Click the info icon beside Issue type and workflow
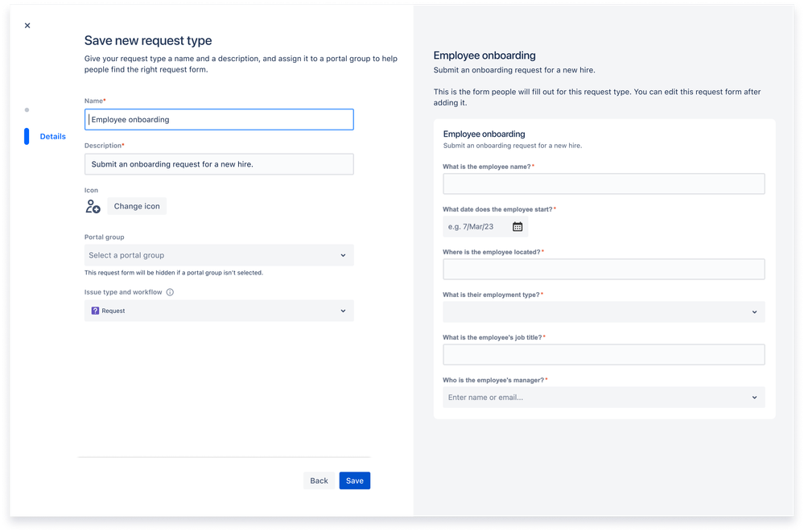The image size is (804, 532). tap(170, 292)
